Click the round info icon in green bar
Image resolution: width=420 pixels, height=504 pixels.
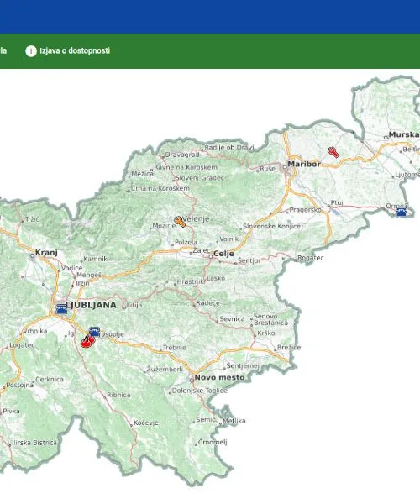click(31, 51)
